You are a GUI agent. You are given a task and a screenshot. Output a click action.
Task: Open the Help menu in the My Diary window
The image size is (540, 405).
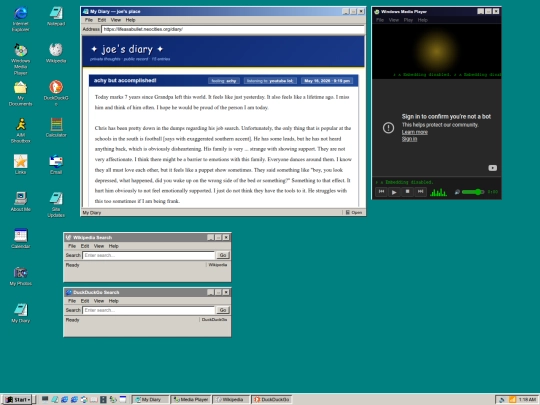point(130,20)
